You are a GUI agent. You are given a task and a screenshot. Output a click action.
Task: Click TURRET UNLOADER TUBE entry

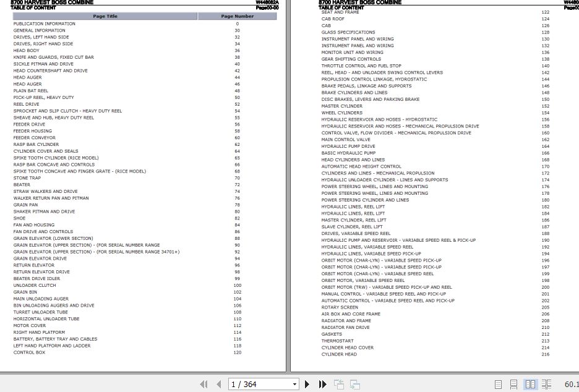41,312
